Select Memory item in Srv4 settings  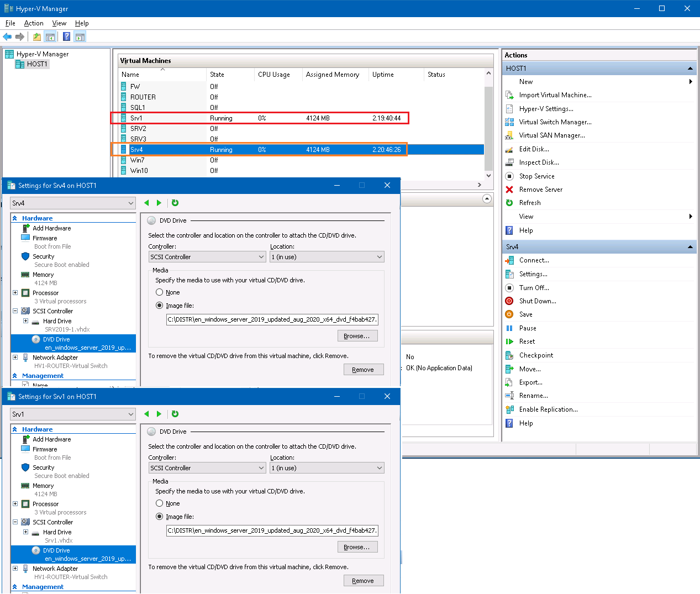tap(43, 275)
